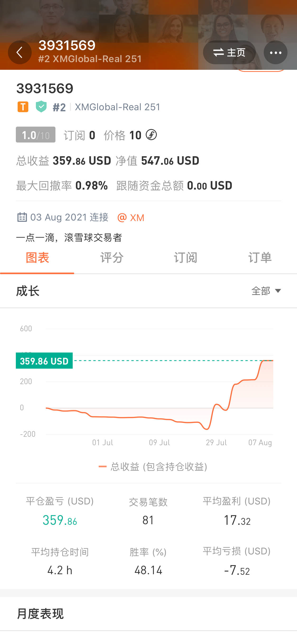The width and height of the screenshot is (297, 644).
Task: Tap the green verified shield icon
Action: tap(41, 107)
